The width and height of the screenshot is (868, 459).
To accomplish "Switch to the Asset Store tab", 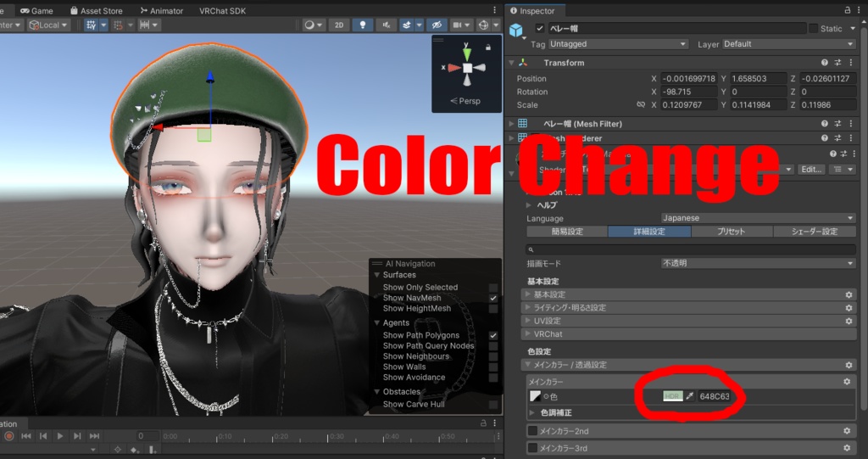I will [97, 10].
